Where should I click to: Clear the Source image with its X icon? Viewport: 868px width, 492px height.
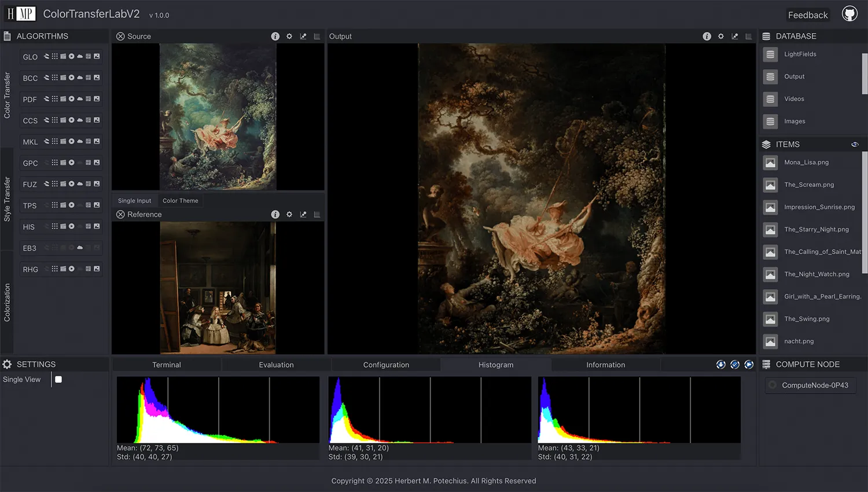(x=120, y=36)
